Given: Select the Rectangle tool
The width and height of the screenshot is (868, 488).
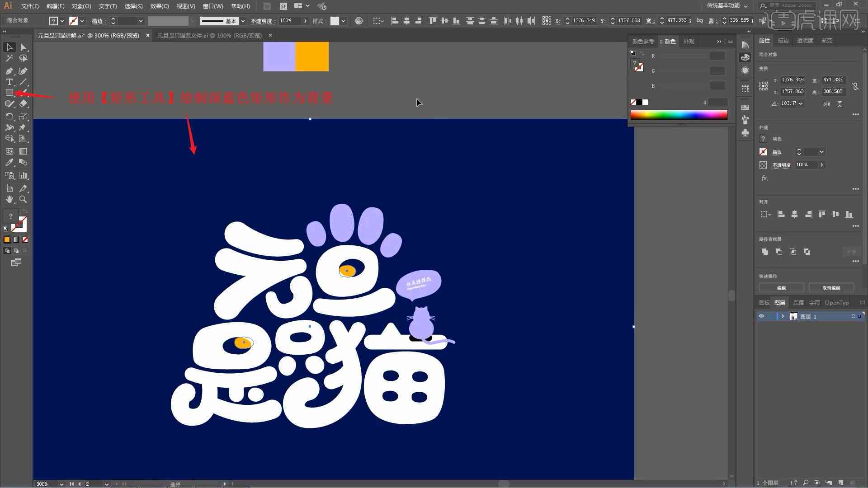Looking at the screenshot, I should tap(8, 93).
